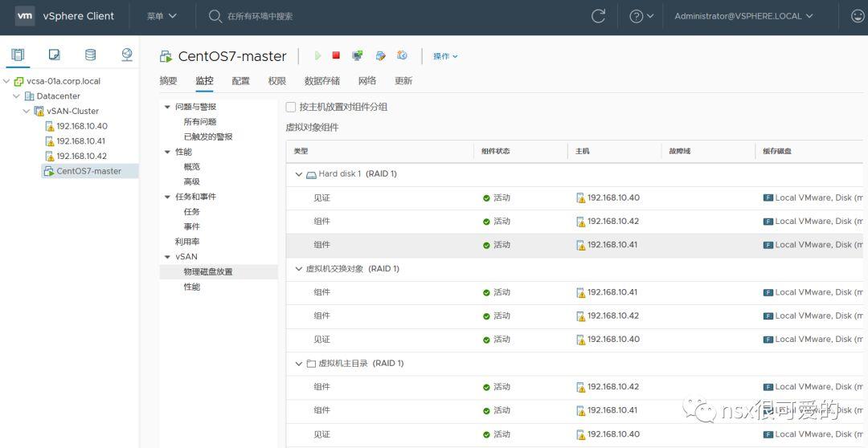Tick group components by host placement checkbox
This screenshot has width=868, height=448.
[291, 107]
